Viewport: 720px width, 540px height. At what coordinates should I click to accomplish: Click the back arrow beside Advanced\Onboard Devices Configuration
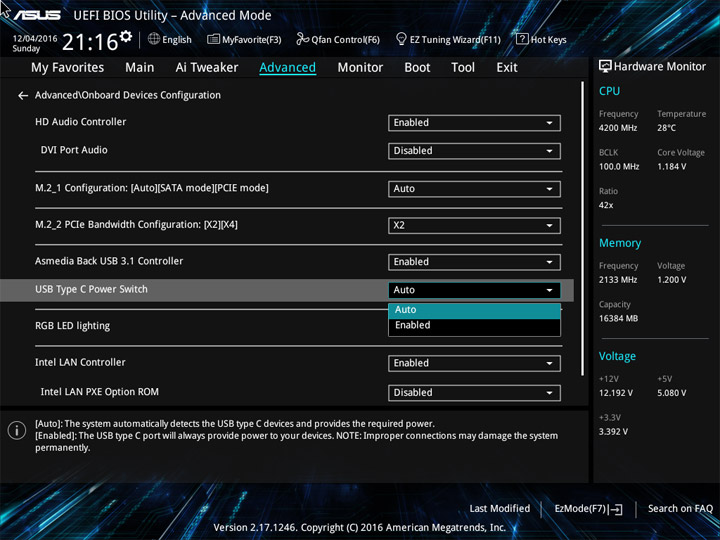[22, 96]
